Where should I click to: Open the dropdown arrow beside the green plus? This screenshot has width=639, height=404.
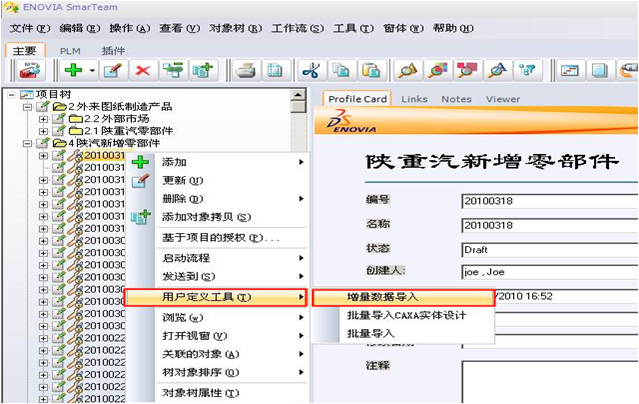tap(93, 71)
